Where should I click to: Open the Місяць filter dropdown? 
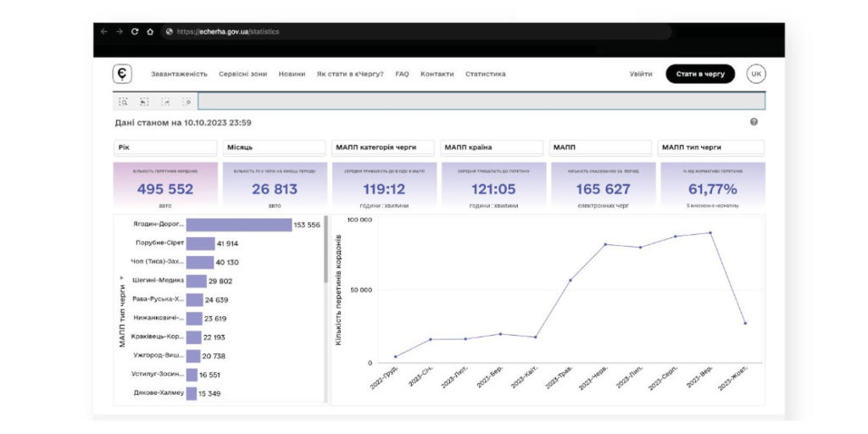[x=275, y=147]
